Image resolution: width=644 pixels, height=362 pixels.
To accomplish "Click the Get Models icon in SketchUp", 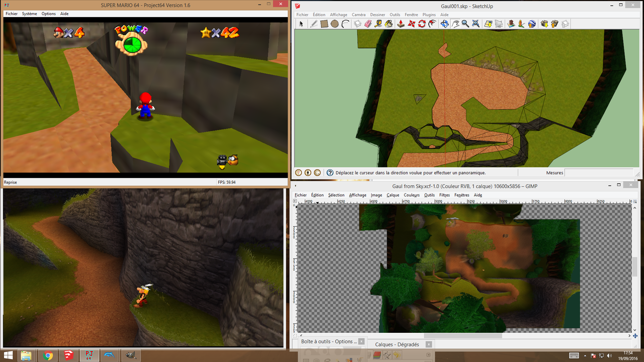I will 544,24.
